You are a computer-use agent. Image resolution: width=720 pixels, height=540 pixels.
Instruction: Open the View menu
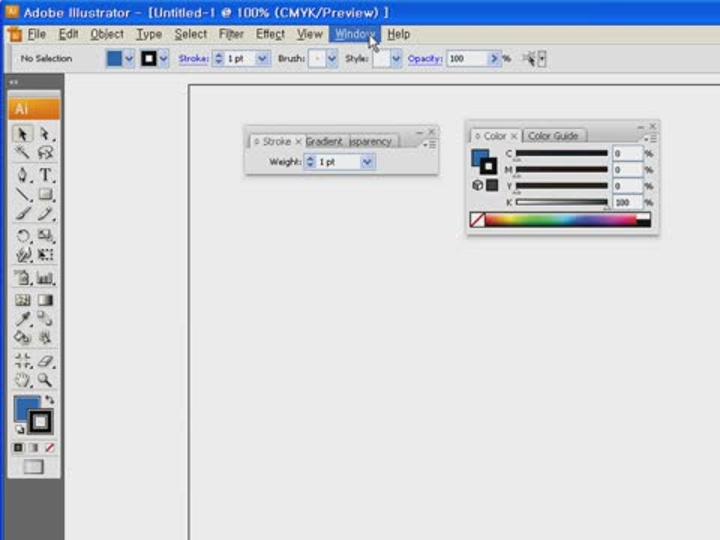point(309,34)
